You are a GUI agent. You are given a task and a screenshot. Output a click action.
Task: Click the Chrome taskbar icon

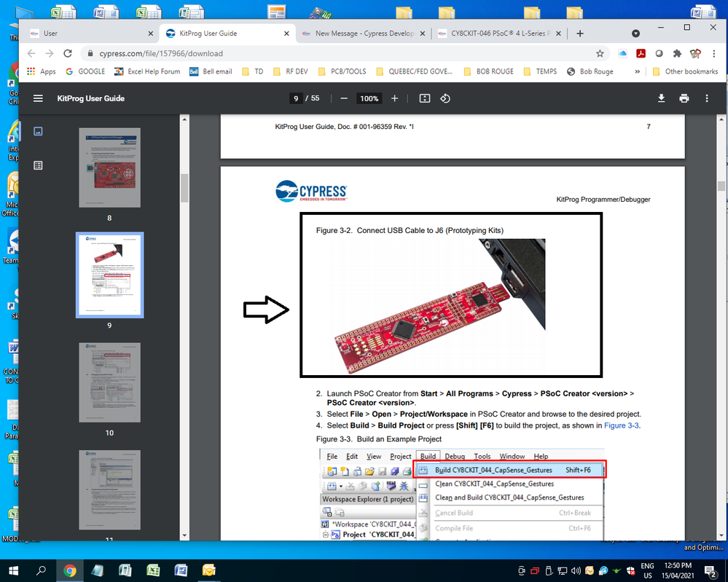coord(70,570)
